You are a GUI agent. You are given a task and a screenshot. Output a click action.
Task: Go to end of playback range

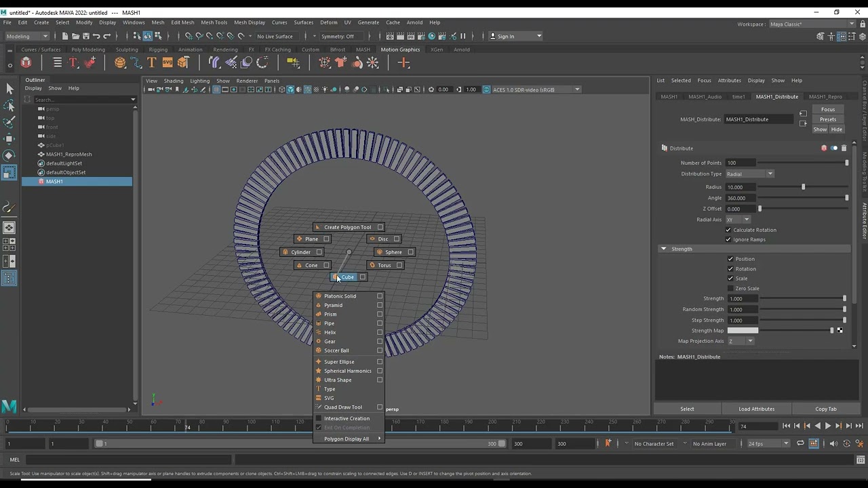859,426
